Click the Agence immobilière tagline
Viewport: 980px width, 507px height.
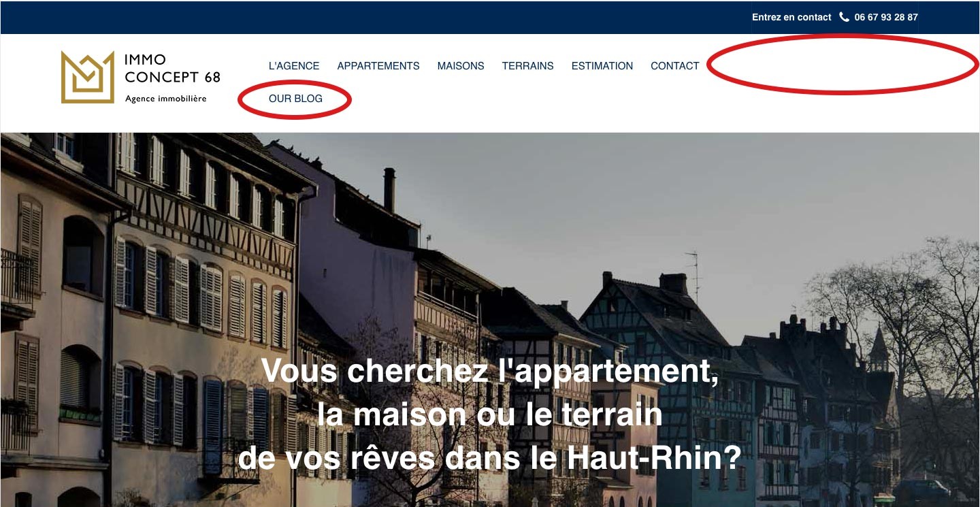[x=165, y=99]
